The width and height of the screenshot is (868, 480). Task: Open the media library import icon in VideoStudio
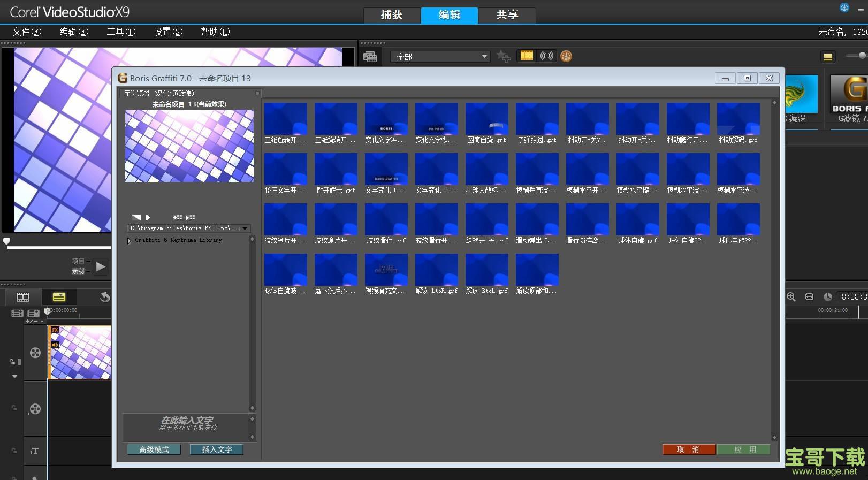[x=370, y=56]
